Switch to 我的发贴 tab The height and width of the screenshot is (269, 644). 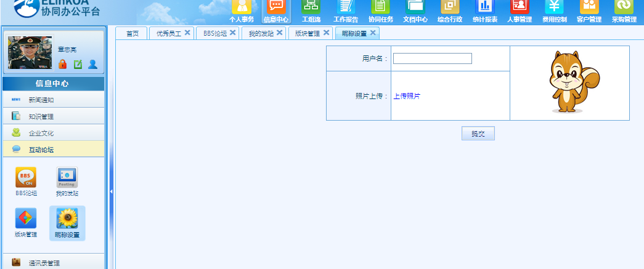[261, 34]
